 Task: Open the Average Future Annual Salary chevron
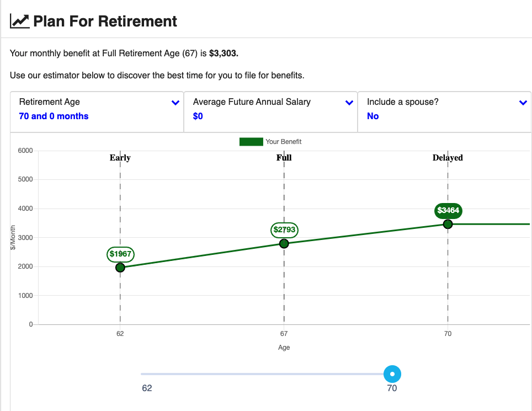pos(349,103)
